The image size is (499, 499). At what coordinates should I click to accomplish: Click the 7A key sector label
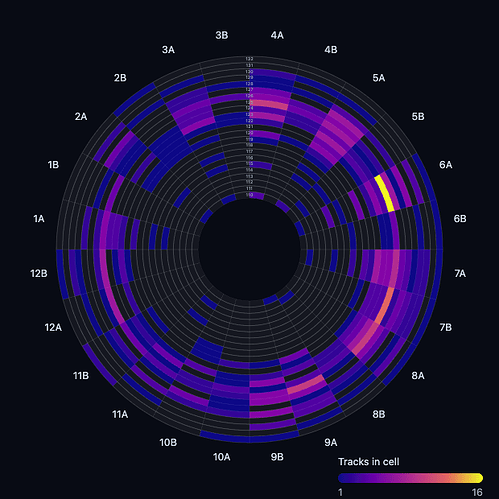(x=460, y=273)
